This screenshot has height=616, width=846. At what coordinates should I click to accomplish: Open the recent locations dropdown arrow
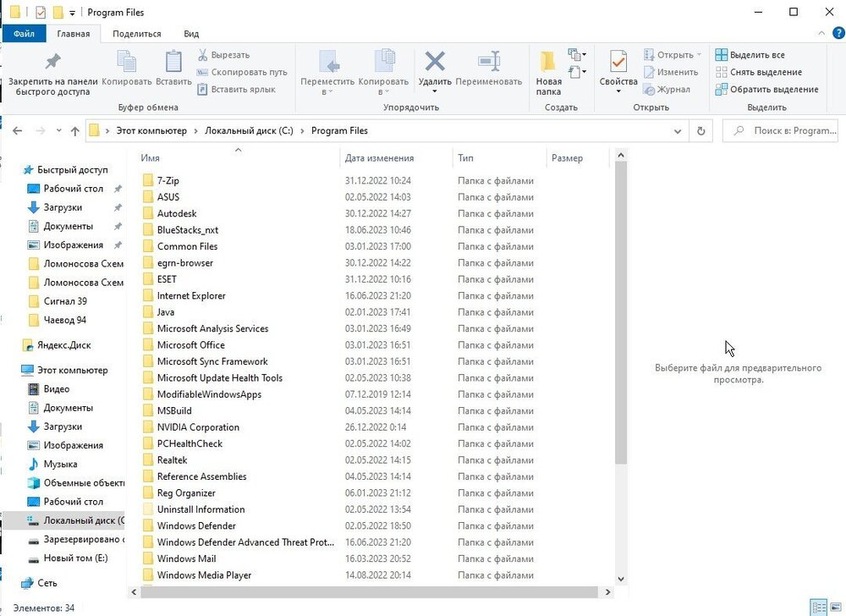pyautogui.click(x=59, y=131)
